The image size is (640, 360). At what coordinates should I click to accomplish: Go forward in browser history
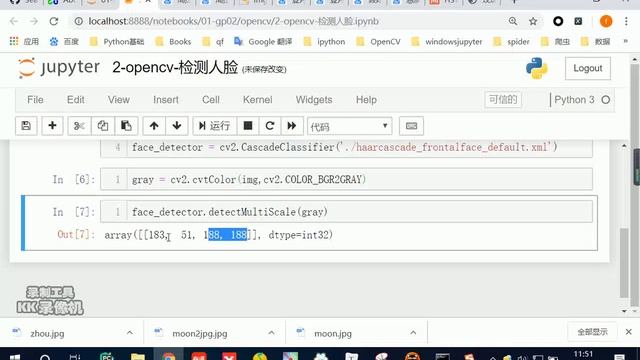click(x=34, y=21)
